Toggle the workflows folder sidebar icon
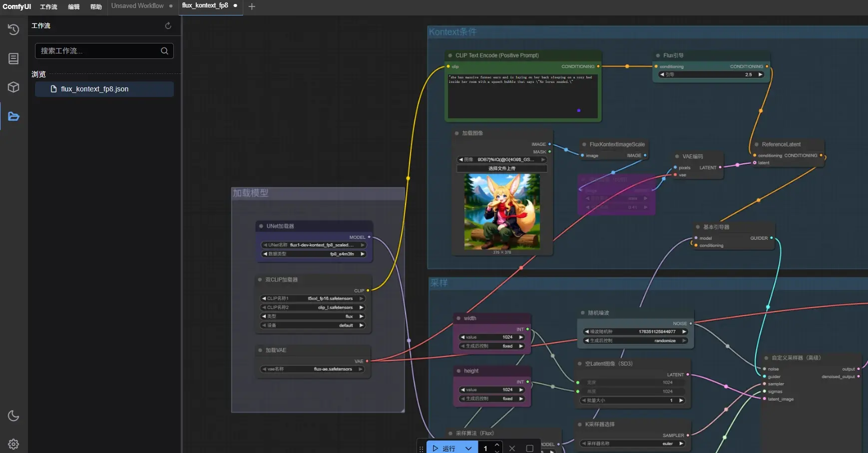The width and height of the screenshot is (868, 453). coord(13,116)
